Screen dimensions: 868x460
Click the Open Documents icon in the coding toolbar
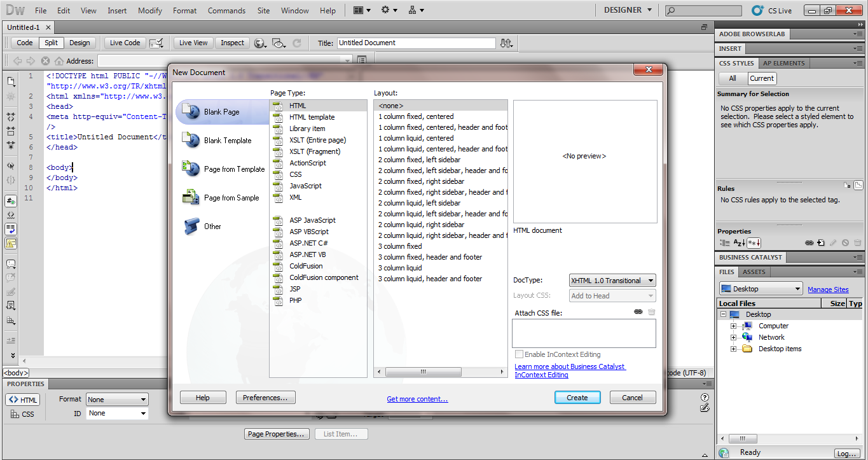(11, 82)
